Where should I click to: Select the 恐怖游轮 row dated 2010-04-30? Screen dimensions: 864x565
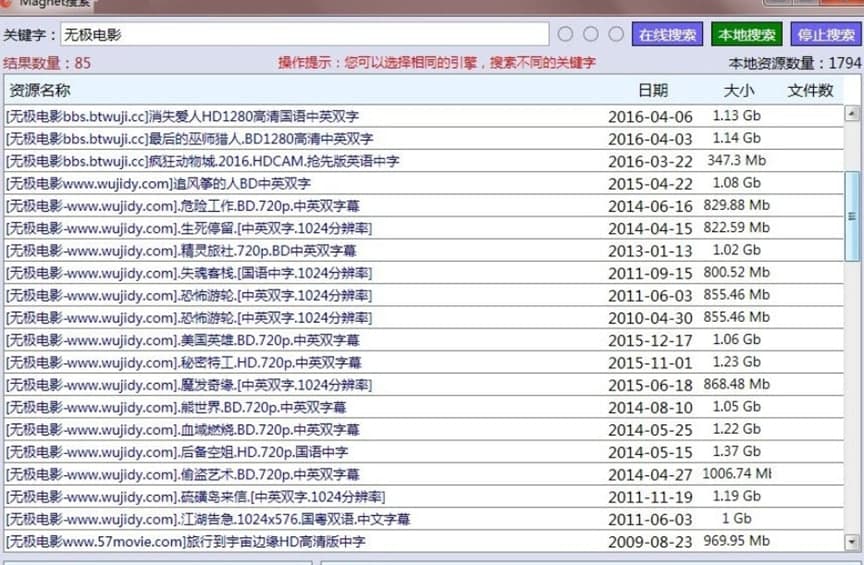click(424, 318)
